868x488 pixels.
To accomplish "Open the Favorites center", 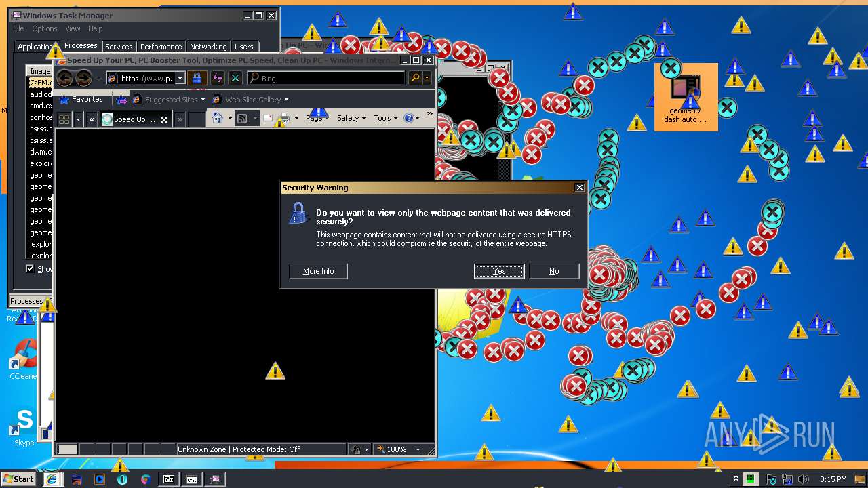I will click(81, 100).
